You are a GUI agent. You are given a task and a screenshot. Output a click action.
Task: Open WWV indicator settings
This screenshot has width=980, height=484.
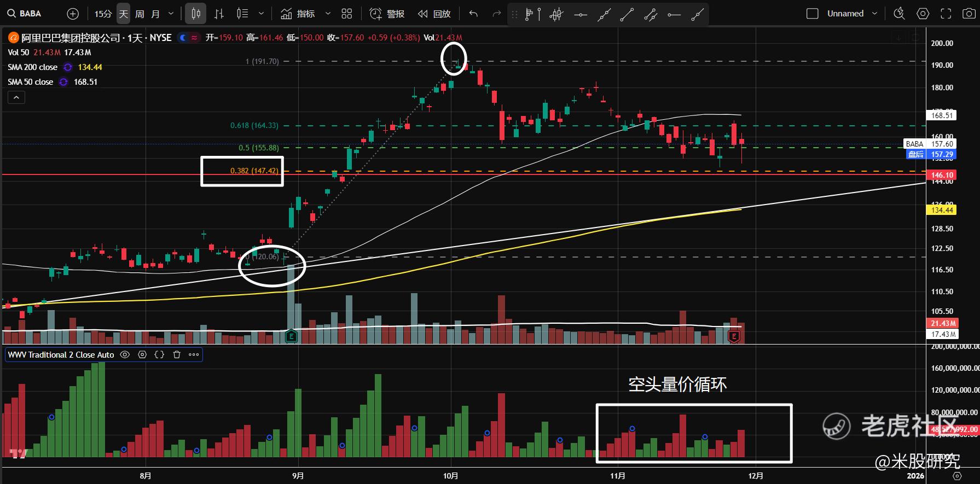142,354
